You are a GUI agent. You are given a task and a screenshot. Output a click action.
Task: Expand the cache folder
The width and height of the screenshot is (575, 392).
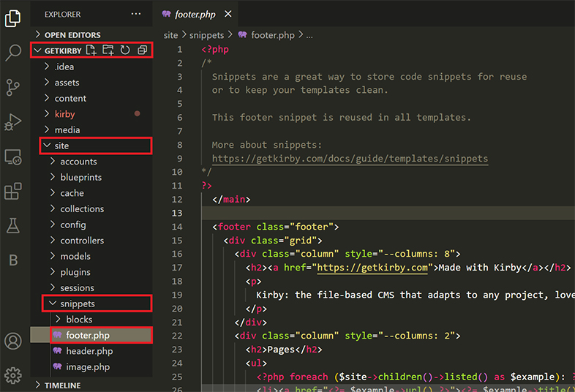tap(91, 193)
